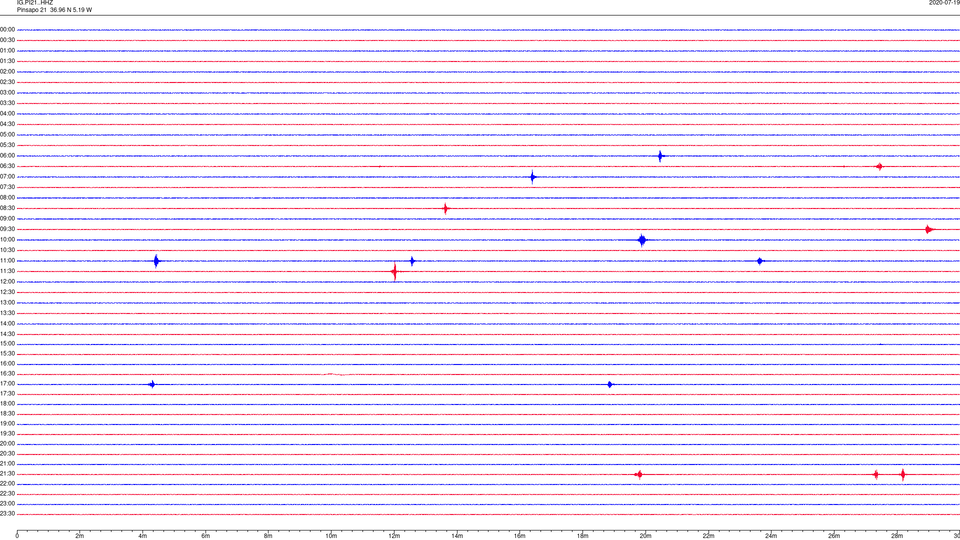Viewport: 960px width, 540px height.
Task: Click the 10m label on the time axis
Action: (x=331, y=536)
